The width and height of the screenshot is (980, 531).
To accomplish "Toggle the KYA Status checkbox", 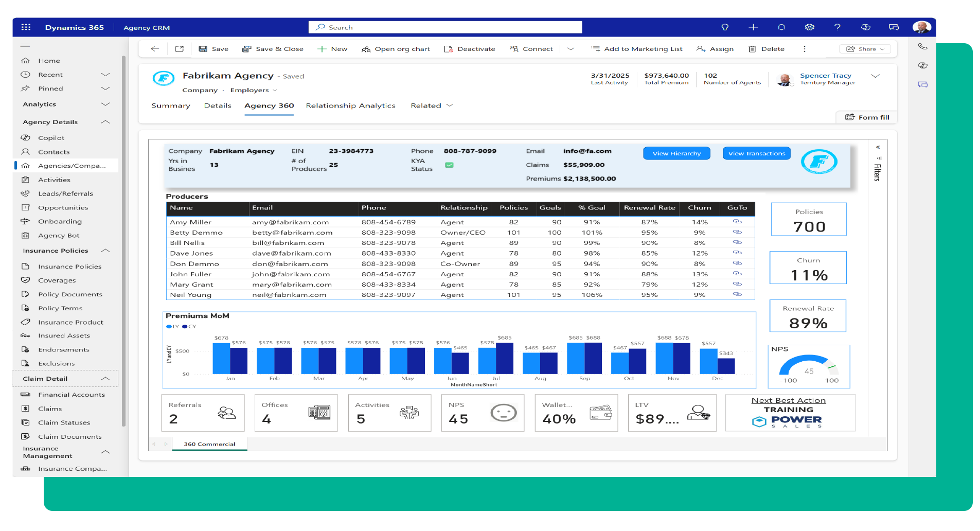I will (449, 165).
